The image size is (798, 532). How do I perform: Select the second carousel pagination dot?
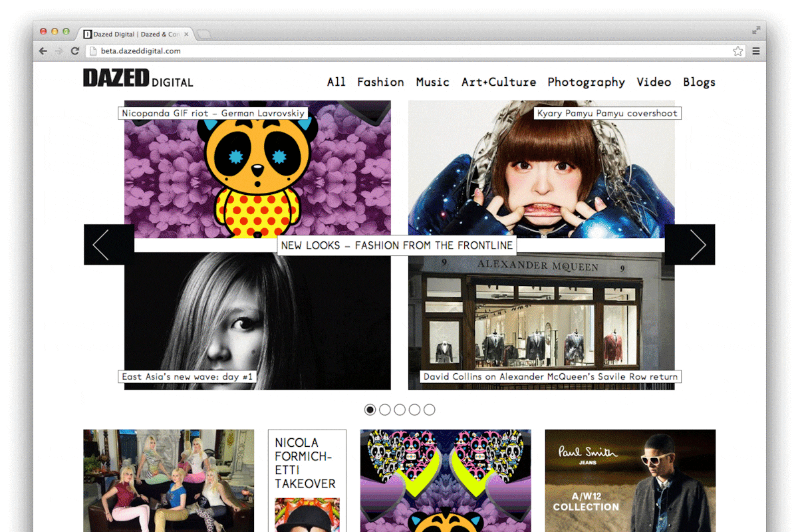tap(385, 410)
